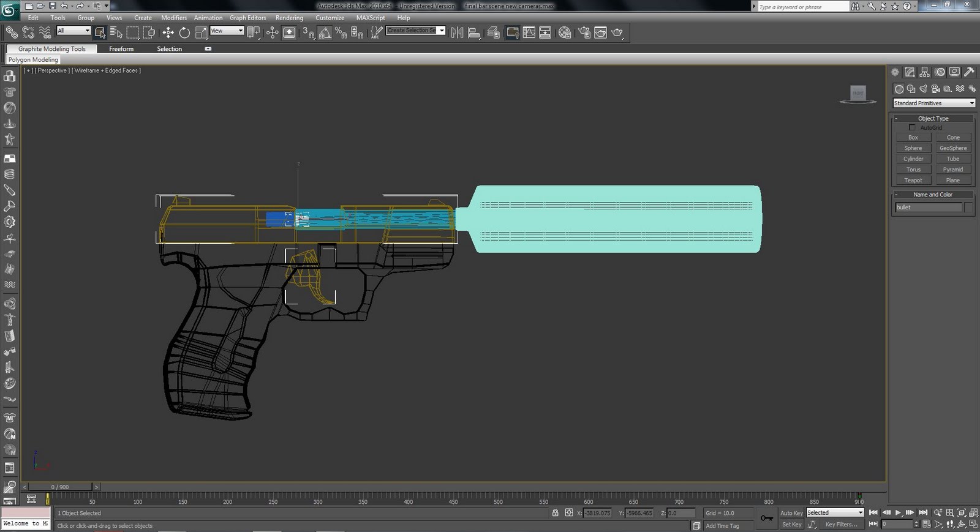Click the Render Setup teapot icon

584,32
